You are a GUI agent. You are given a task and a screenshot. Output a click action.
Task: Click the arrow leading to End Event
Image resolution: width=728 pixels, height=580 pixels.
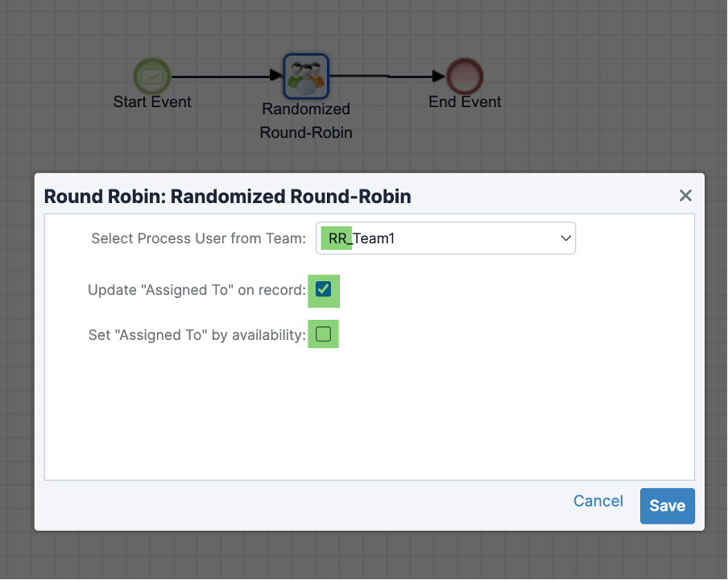point(387,76)
